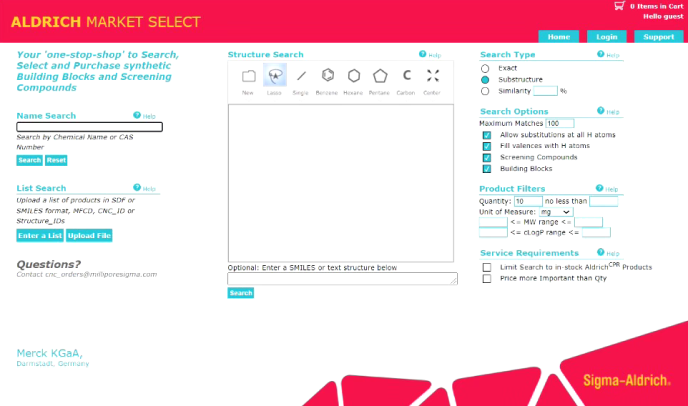
Task: Click the Reset button
Action: coord(56,160)
